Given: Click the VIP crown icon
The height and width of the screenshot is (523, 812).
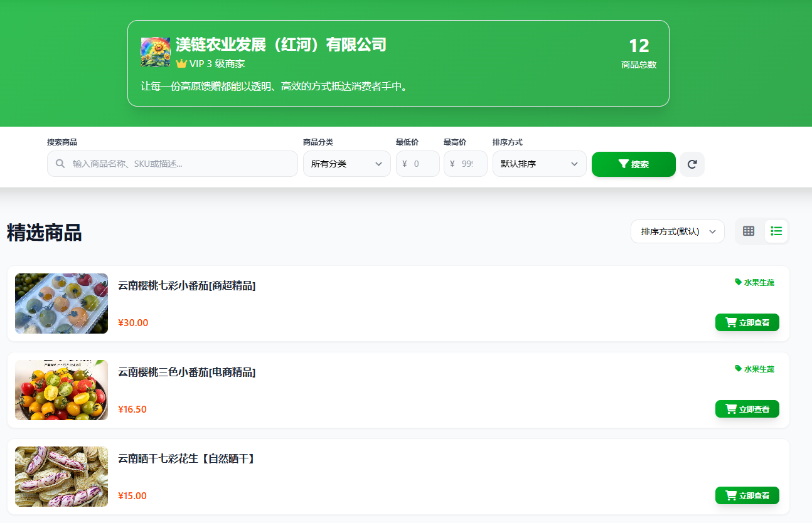Looking at the screenshot, I should (181, 63).
